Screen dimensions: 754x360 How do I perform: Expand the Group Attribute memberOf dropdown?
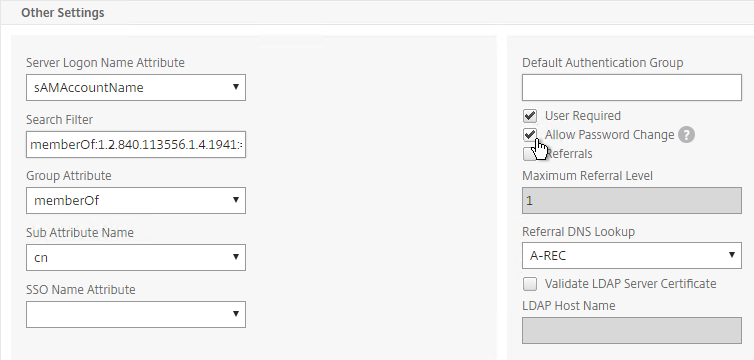[x=136, y=200]
